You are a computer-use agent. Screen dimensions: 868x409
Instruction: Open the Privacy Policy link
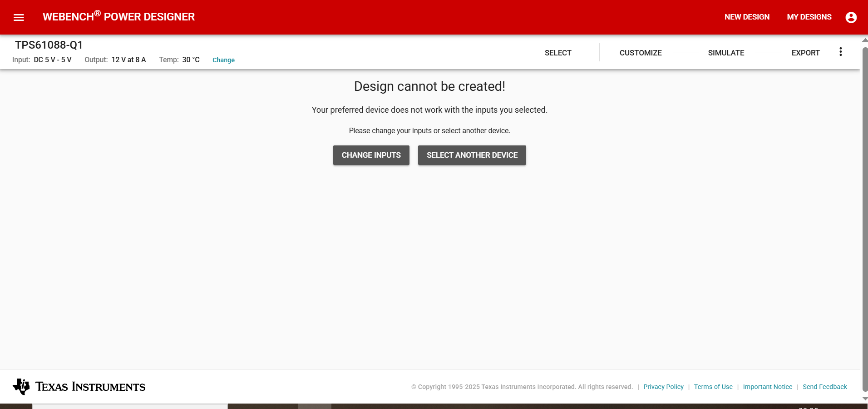(663, 387)
